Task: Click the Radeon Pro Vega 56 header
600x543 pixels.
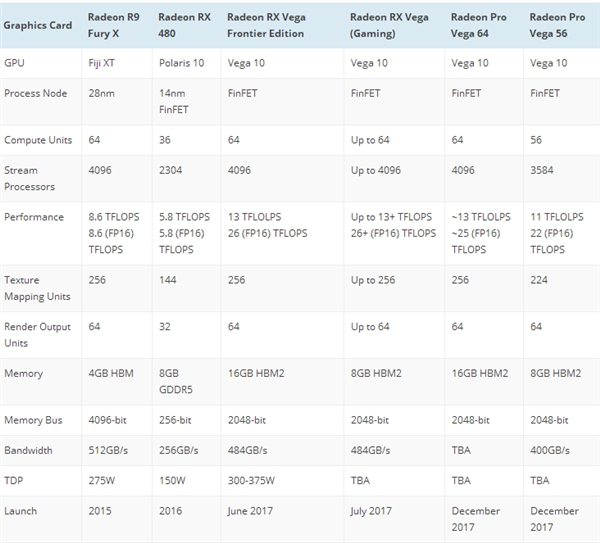Action: coord(558,25)
